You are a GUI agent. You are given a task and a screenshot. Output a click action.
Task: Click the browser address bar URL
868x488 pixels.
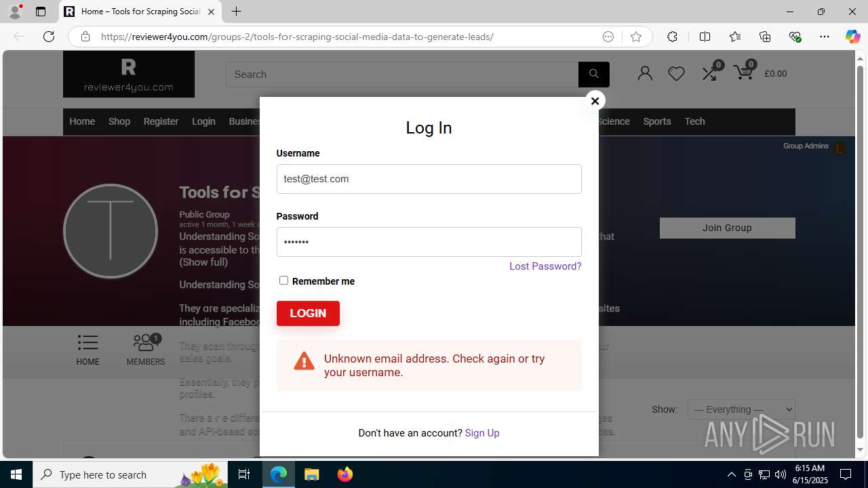297,37
